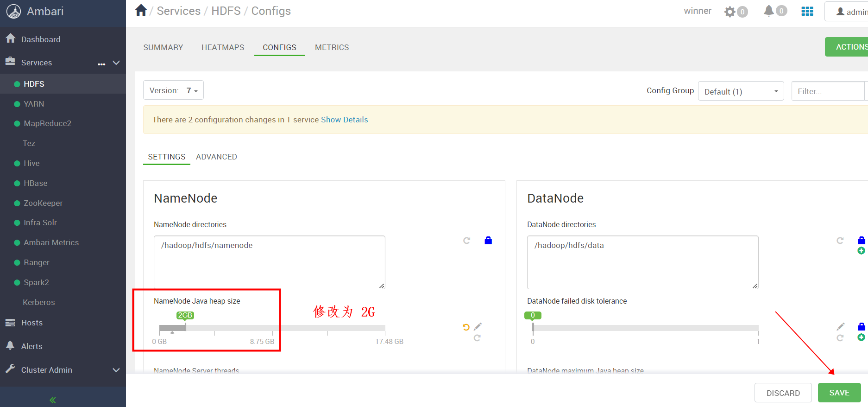Screen dimensions: 868x407
Task: Click green plus beside failed disk tolerance
Action: click(x=861, y=337)
